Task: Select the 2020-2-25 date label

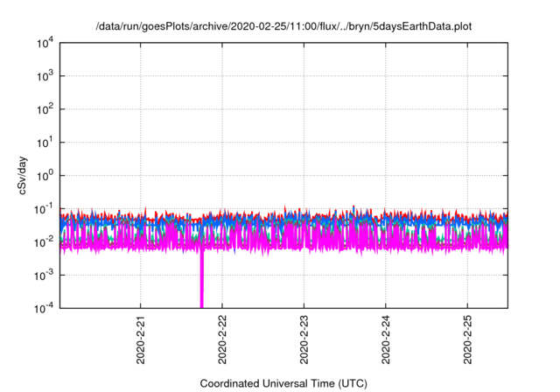Action: click(x=467, y=339)
